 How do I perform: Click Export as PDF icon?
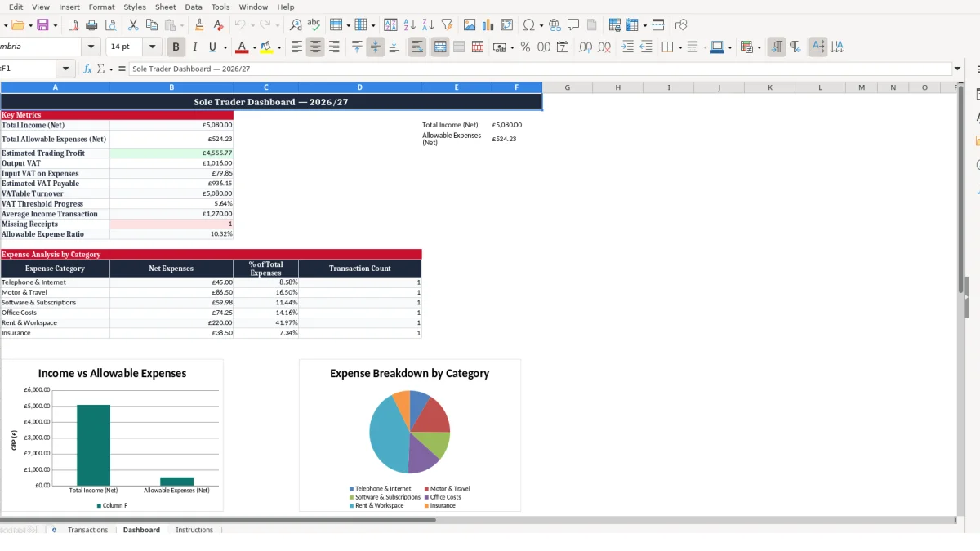pyautogui.click(x=73, y=25)
